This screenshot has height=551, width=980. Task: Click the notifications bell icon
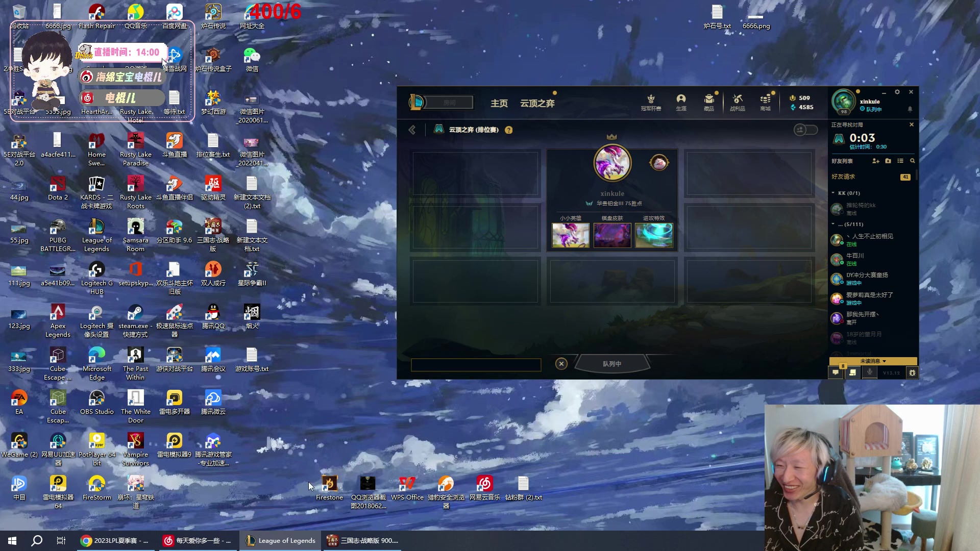click(x=910, y=109)
